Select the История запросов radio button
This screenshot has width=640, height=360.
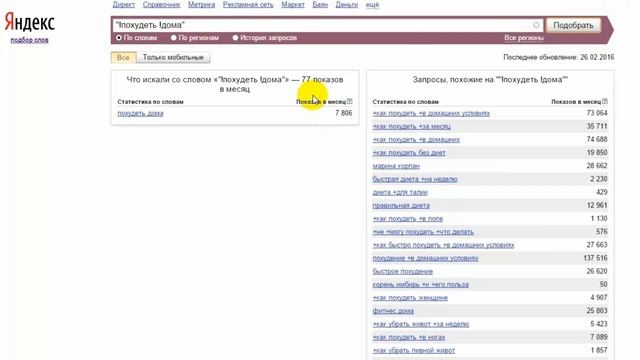pos(236,38)
